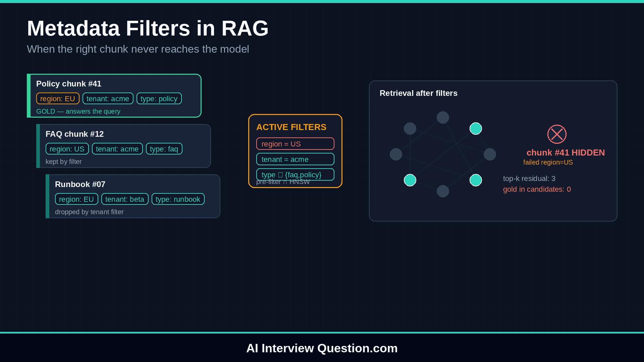
Task: Click 'gold in candidates: 0' text
Action: (537, 189)
